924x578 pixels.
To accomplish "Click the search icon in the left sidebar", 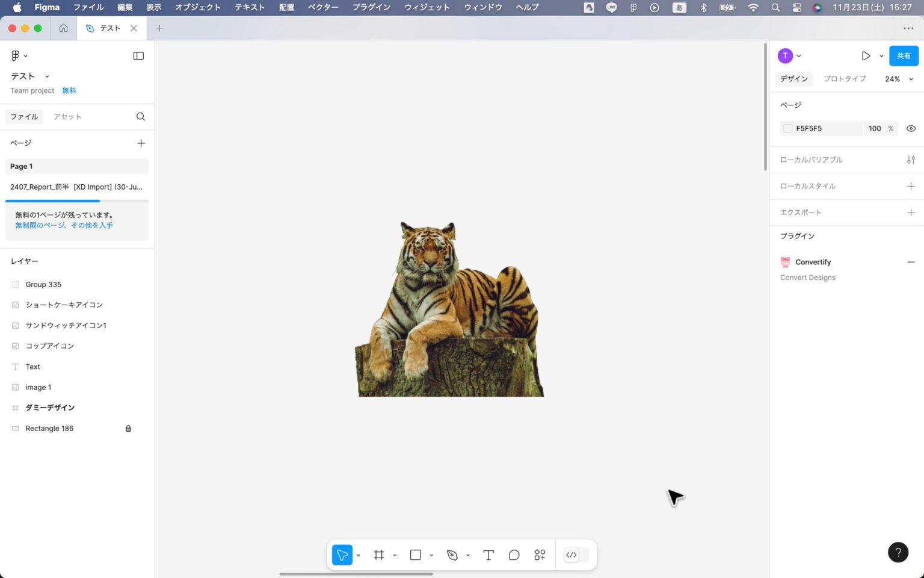I will coord(140,116).
